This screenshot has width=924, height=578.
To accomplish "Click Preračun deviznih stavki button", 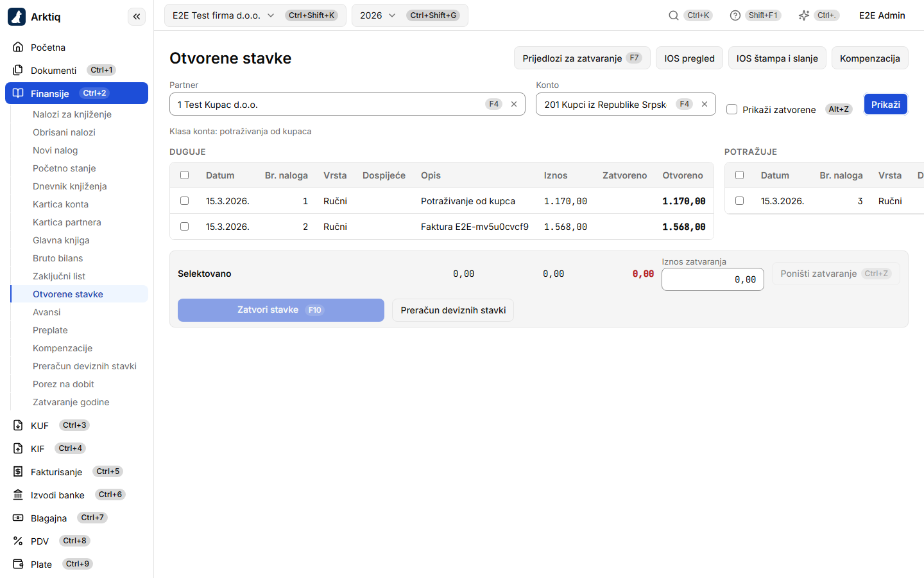I will (453, 310).
